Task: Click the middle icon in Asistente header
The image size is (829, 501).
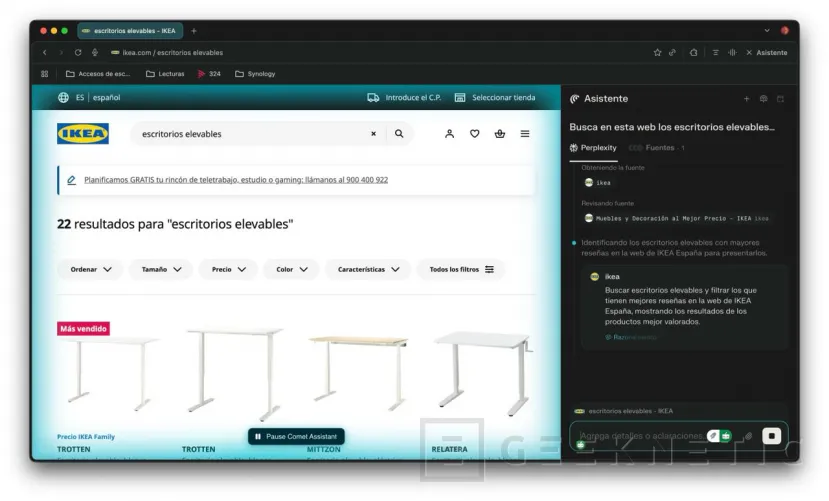Action: pos(763,99)
